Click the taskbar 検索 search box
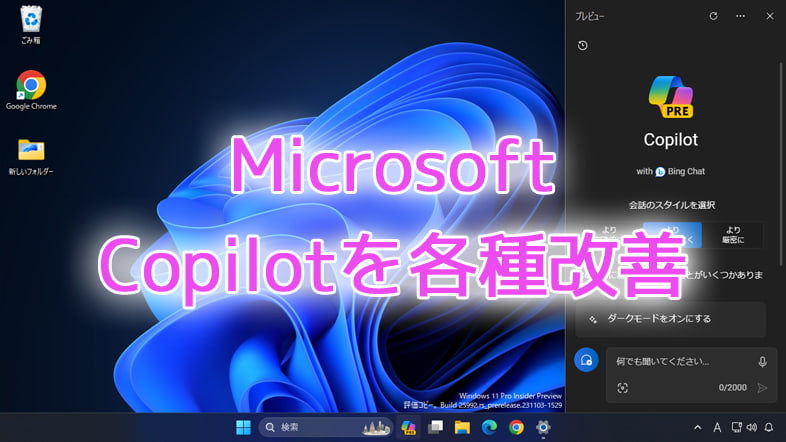Screen dimensions: 786x442 tap(326, 427)
